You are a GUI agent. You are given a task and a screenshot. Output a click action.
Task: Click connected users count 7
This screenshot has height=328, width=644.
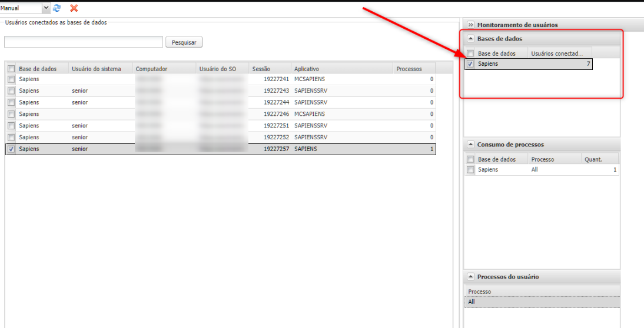pos(589,64)
